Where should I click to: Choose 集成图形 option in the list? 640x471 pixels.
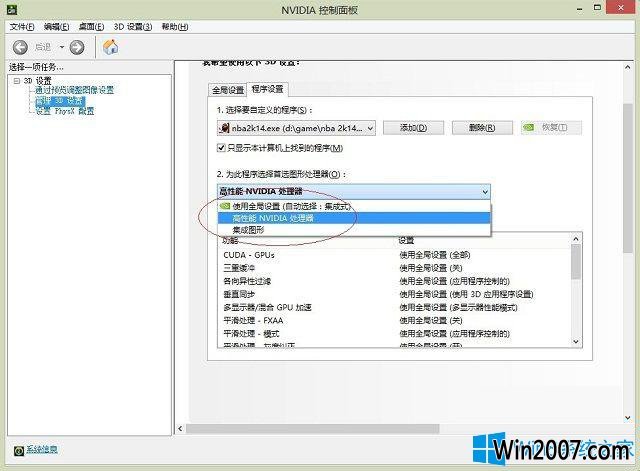coord(354,230)
